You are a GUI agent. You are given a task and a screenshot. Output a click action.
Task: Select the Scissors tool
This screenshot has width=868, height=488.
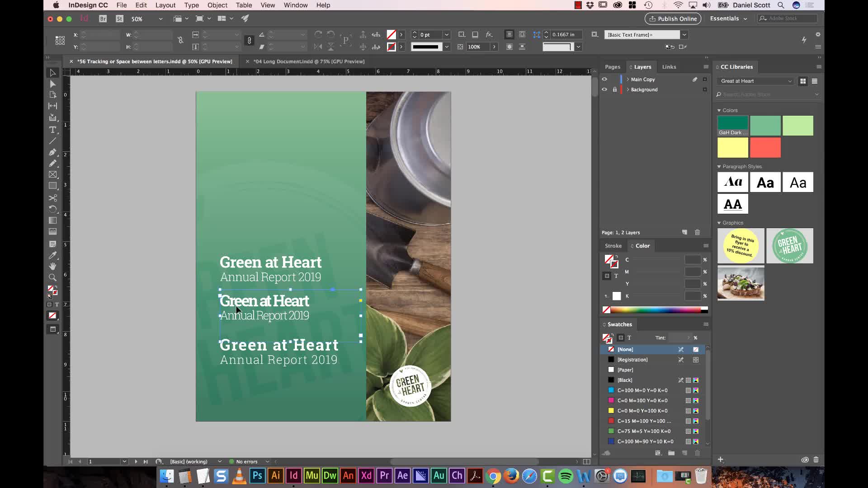[x=53, y=198]
